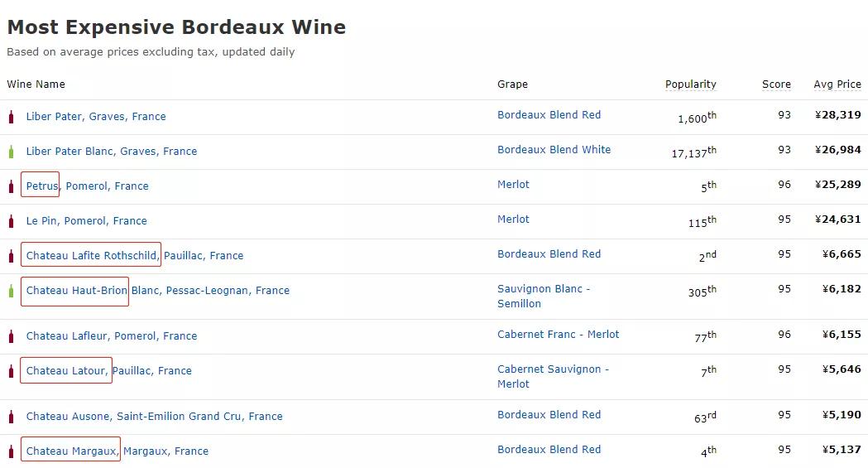Click red bottle icon next to Petrus

click(11, 186)
